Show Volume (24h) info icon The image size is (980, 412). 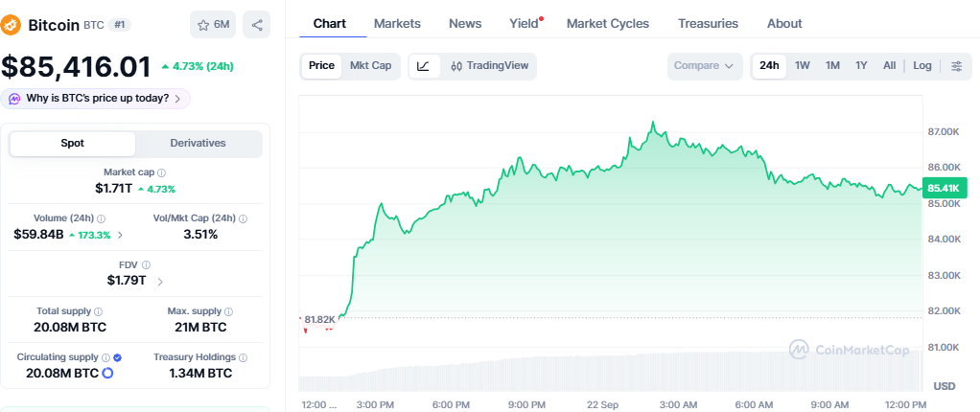[102, 218]
